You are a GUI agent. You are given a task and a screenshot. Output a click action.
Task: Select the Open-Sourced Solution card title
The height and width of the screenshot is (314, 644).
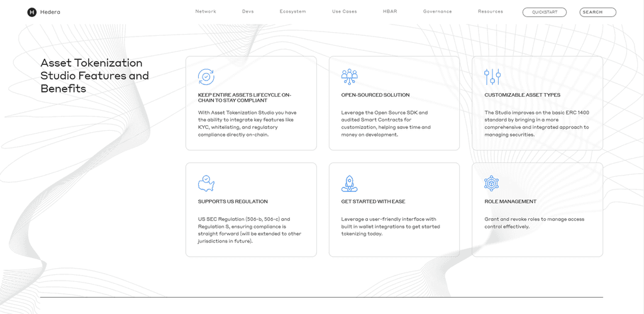tap(375, 95)
